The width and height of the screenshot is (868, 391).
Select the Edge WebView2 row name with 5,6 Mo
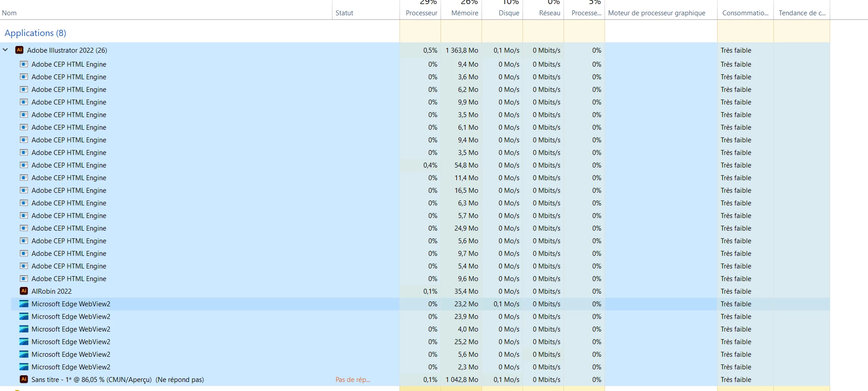point(71,354)
